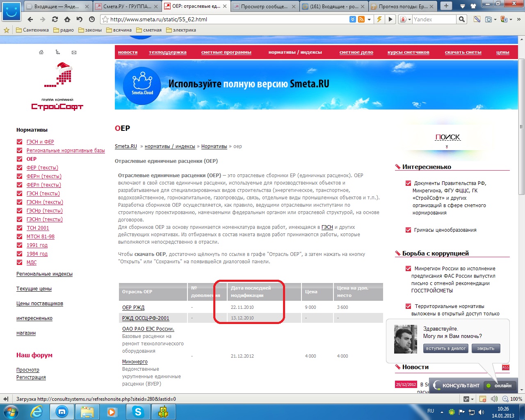The width and height of the screenshot is (525, 420).
Task: Open the ОЕР РЖД table link
Action: (x=133, y=307)
